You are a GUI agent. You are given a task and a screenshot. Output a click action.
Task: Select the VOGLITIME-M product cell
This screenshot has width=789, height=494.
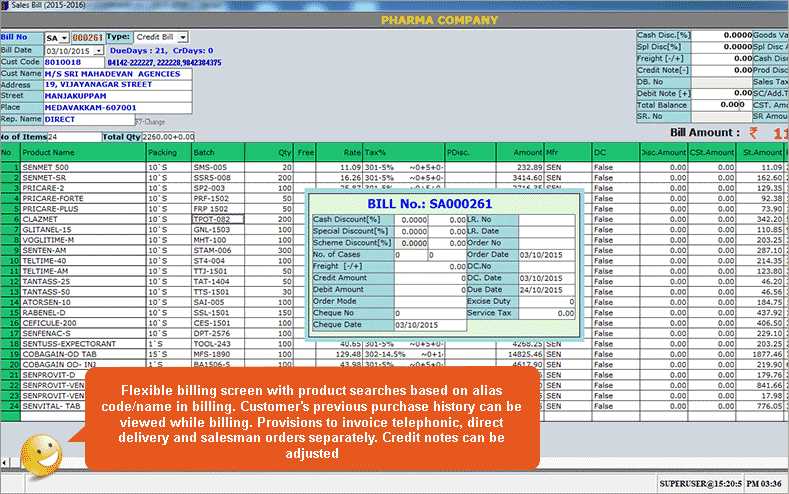(83, 240)
